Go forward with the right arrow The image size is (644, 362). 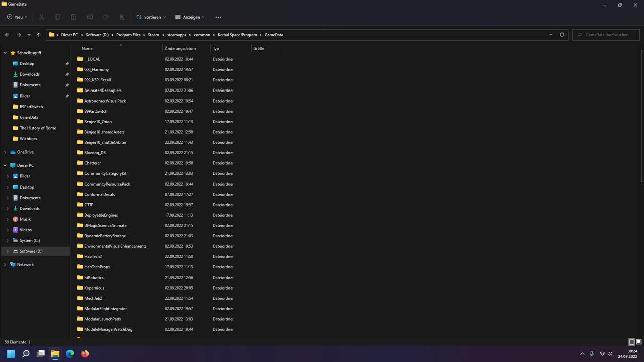pyautogui.click(x=19, y=35)
